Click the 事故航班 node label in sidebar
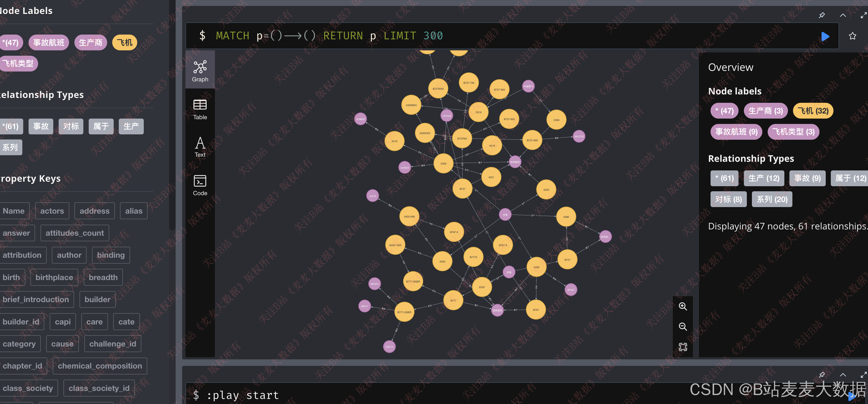Image resolution: width=868 pixels, height=404 pixels. click(49, 43)
